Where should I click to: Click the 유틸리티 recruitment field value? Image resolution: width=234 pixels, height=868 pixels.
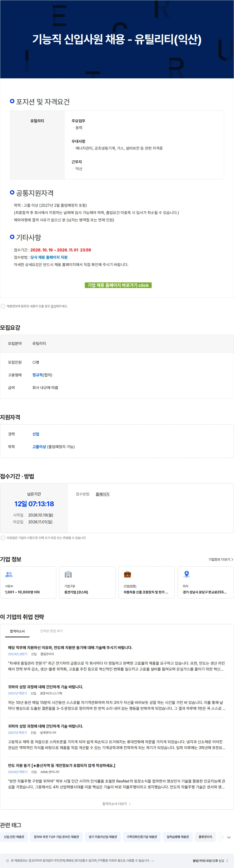(x=39, y=343)
